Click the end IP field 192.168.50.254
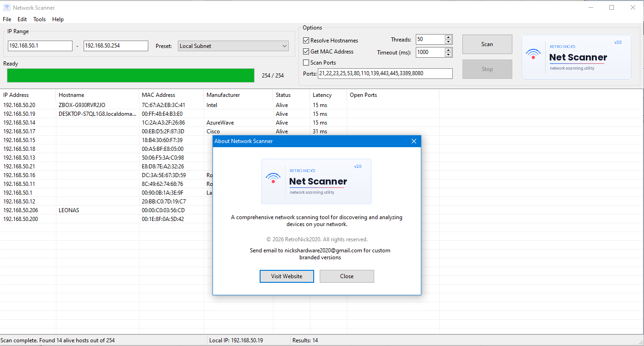This screenshot has height=346, width=644. tap(116, 46)
